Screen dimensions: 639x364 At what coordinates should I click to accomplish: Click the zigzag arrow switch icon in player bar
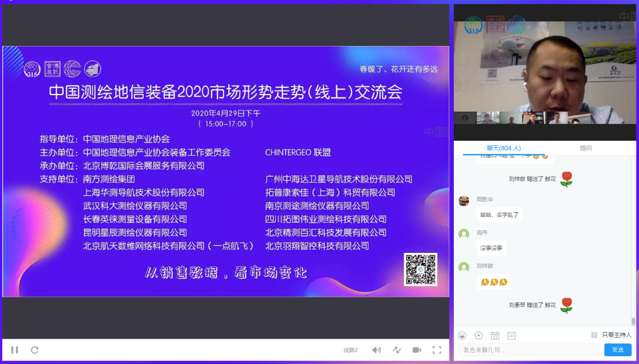point(396,350)
